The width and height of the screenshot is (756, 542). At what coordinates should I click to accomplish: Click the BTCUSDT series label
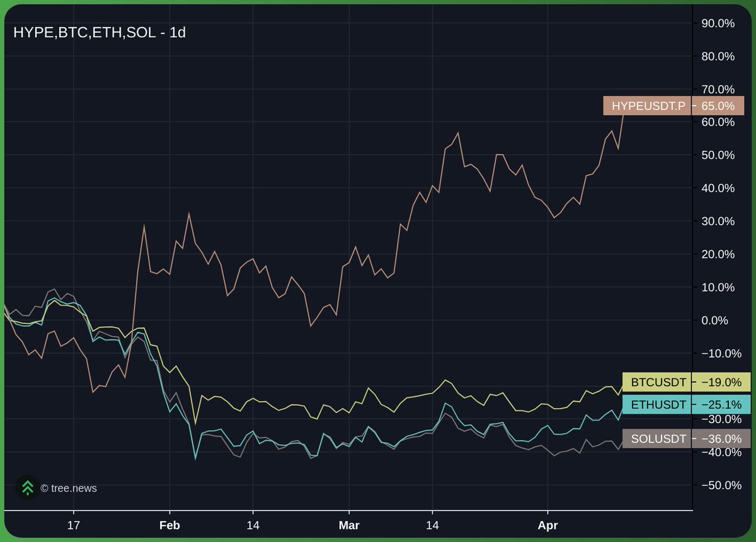click(x=656, y=382)
